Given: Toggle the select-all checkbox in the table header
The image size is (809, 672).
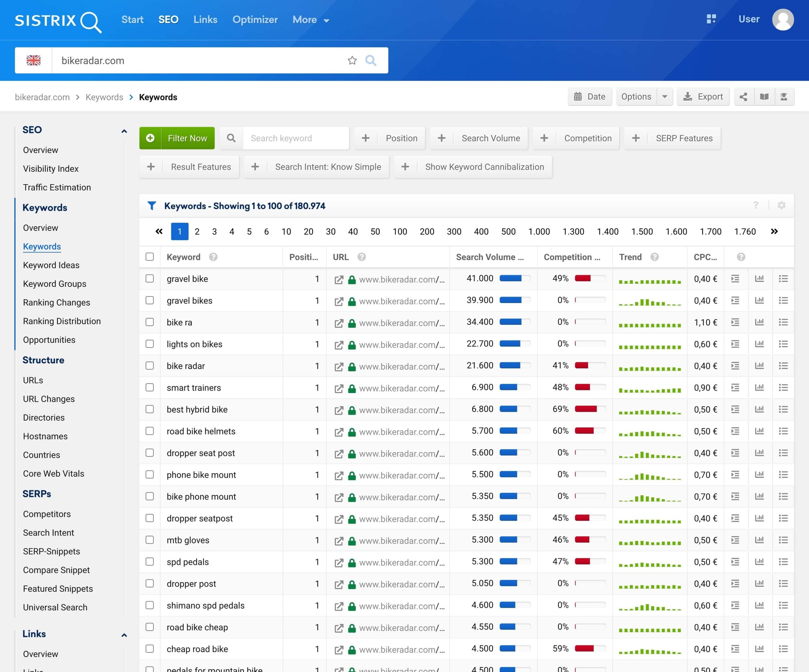Looking at the screenshot, I should click(149, 257).
